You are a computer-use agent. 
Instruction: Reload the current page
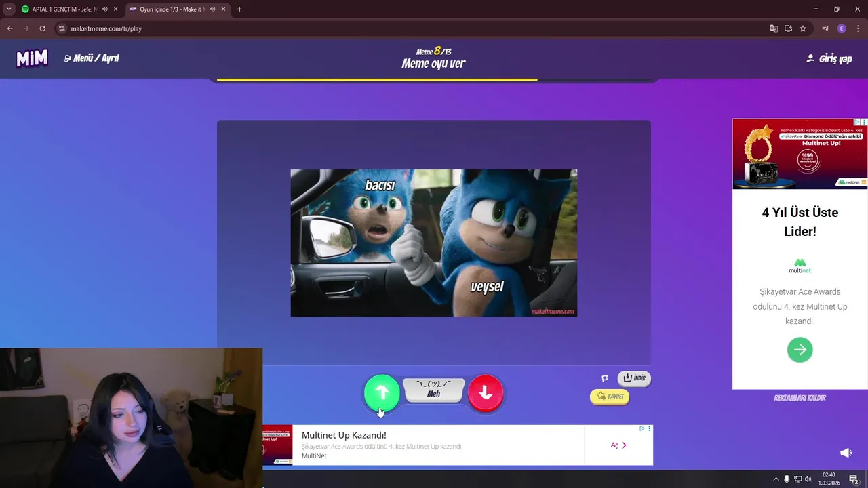point(42,28)
